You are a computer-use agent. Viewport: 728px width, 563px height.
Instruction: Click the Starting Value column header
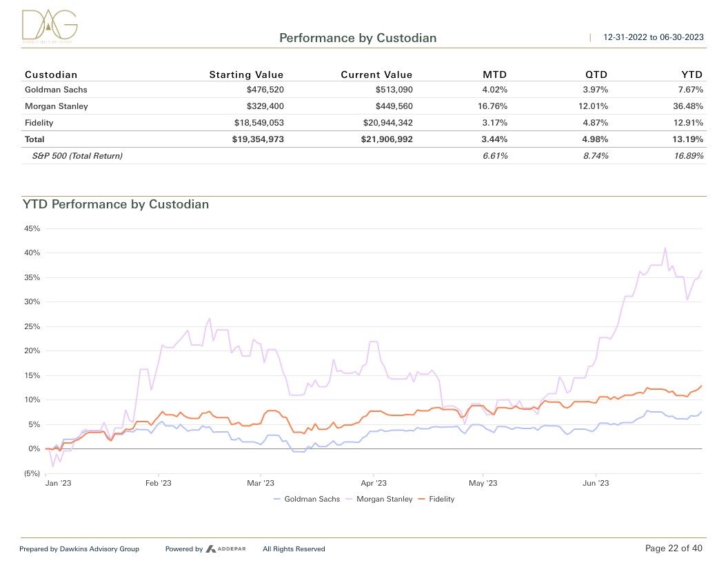[246, 75]
